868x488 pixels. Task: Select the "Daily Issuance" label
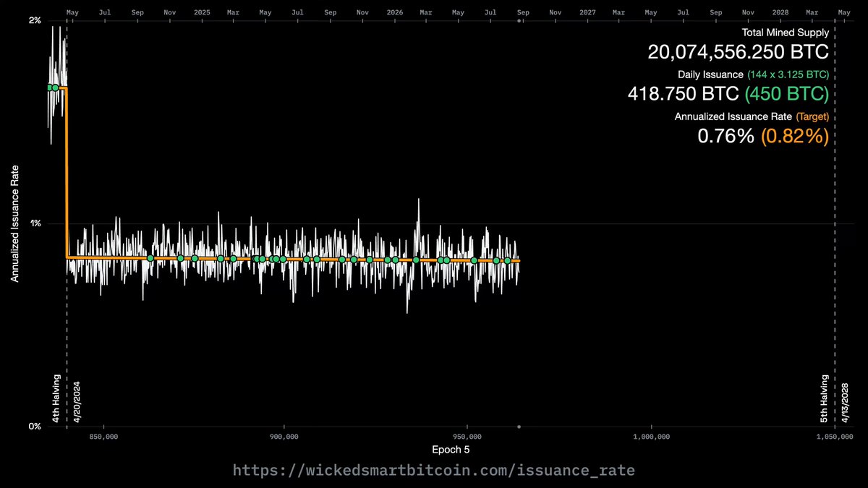click(x=710, y=74)
